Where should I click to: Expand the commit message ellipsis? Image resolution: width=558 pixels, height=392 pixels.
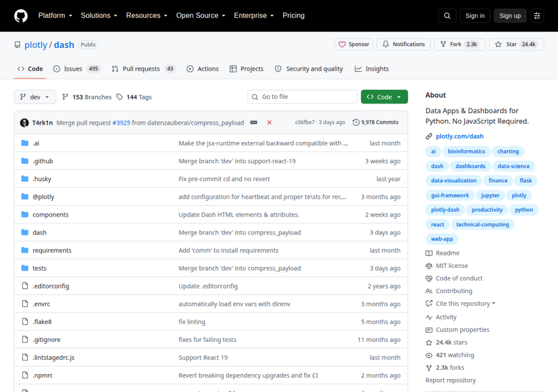pyautogui.click(x=254, y=122)
